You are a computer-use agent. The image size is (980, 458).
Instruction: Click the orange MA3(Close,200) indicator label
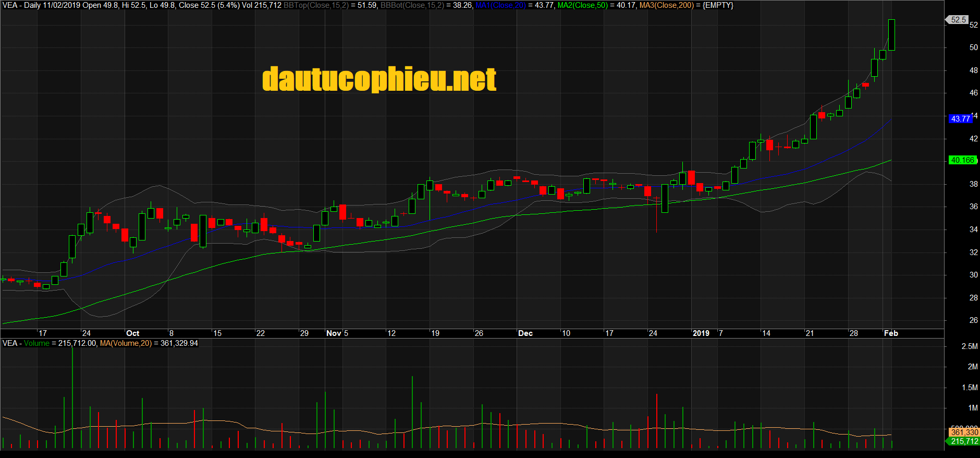coord(667,5)
